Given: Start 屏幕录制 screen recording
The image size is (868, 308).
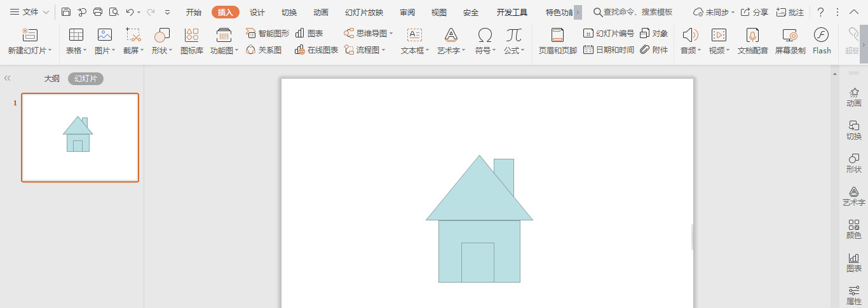Looking at the screenshot, I should [790, 41].
